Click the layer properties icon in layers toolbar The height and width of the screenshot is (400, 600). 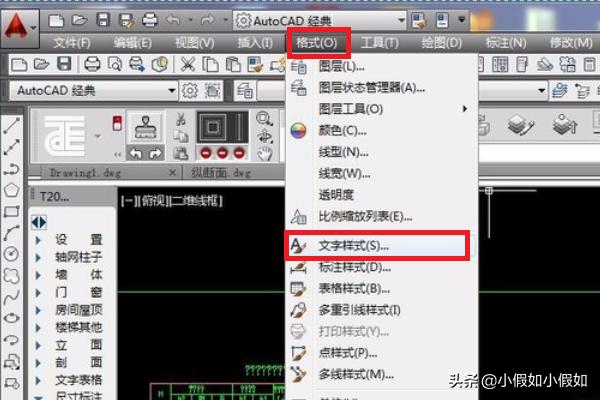(x=245, y=91)
